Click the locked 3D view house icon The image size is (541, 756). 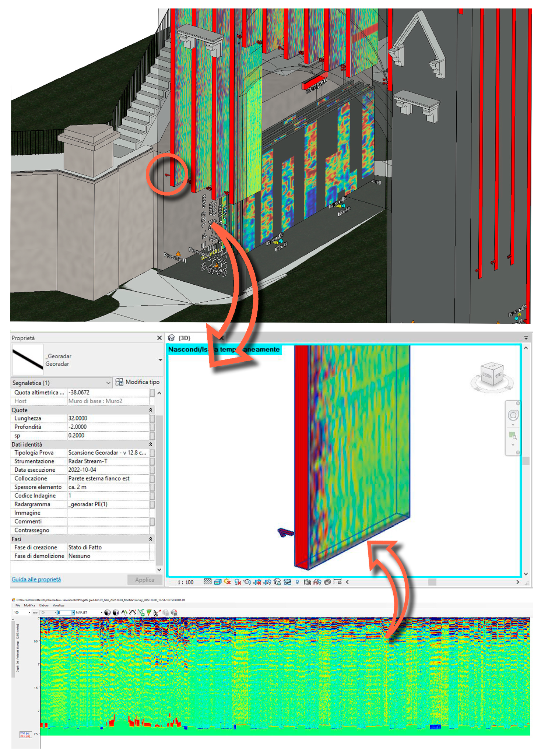[277, 582]
